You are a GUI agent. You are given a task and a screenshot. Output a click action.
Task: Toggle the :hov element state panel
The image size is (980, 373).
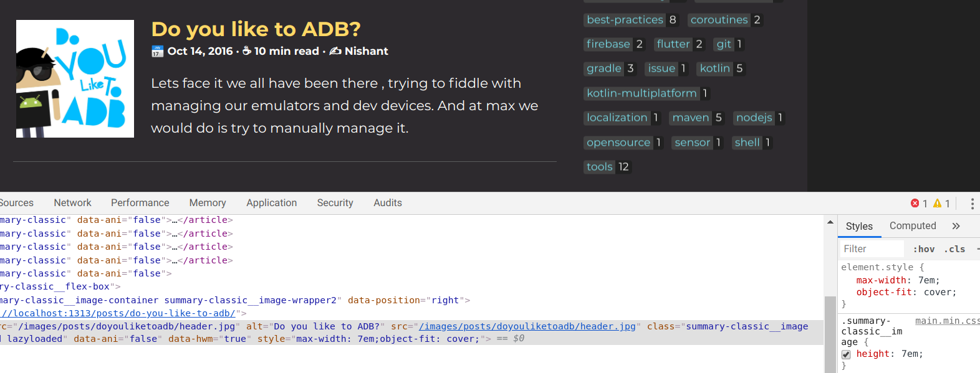pyautogui.click(x=924, y=249)
